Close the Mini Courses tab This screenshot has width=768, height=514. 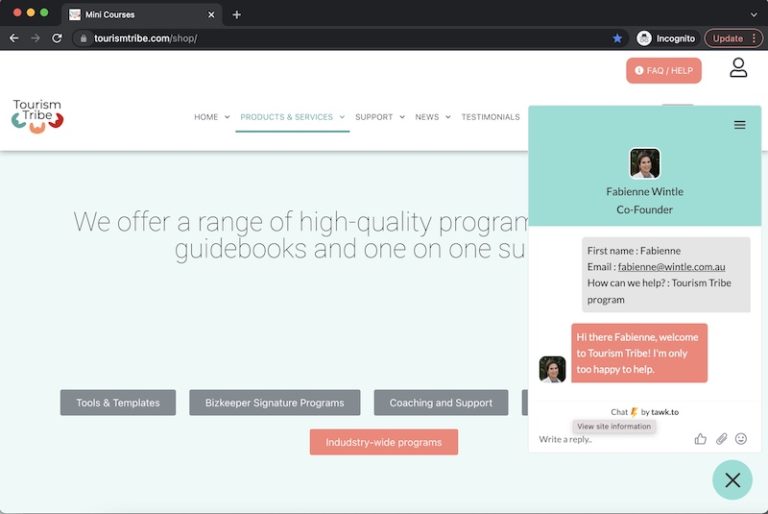211,15
